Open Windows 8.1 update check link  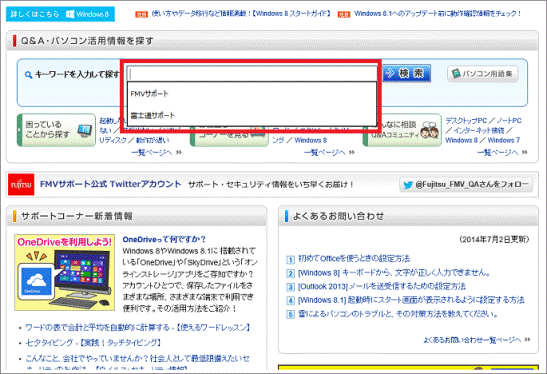pos(438,14)
